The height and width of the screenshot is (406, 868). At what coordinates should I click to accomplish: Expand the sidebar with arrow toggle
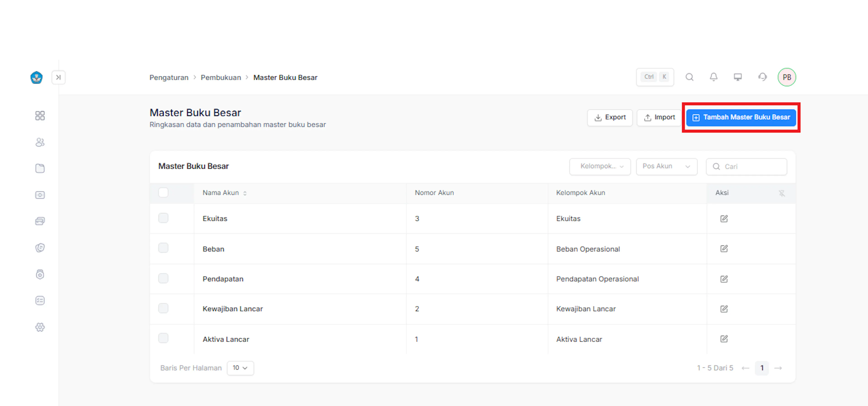click(x=58, y=78)
